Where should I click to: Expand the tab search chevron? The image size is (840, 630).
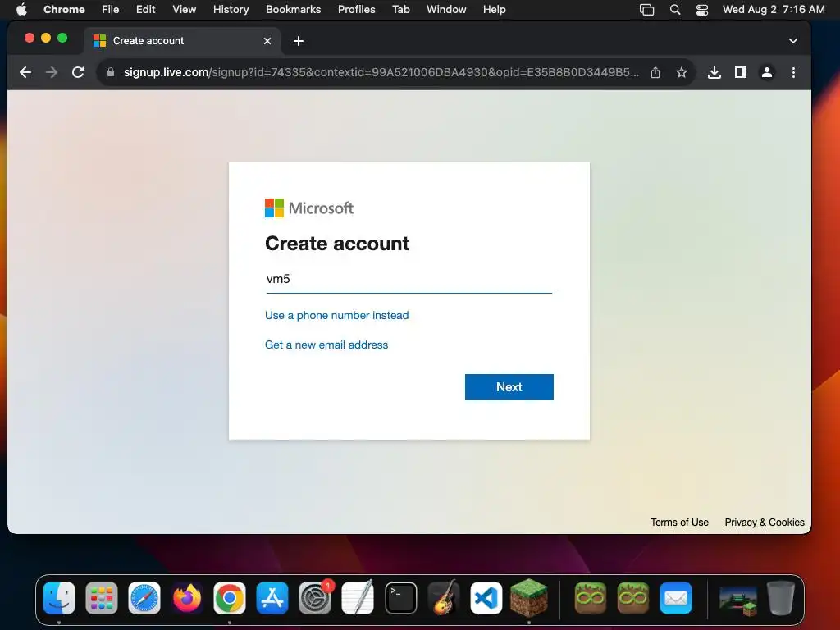pyautogui.click(x=793, y=41)
